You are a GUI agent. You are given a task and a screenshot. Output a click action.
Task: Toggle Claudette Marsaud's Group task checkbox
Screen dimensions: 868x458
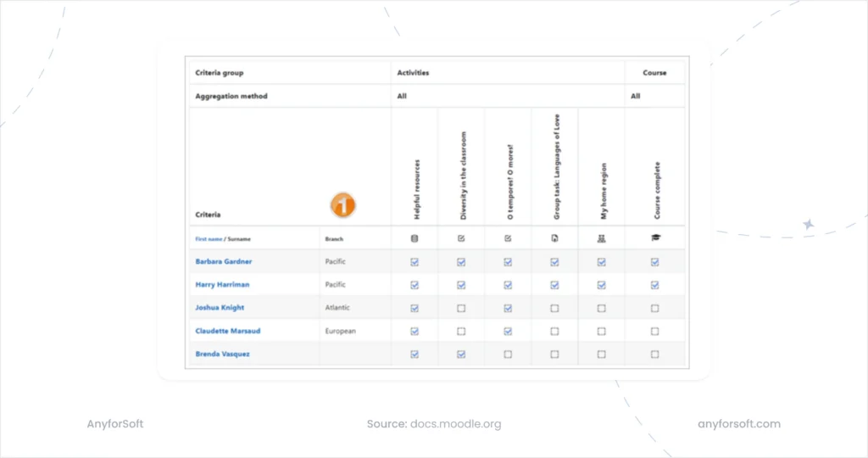click(x=554, y=332)
